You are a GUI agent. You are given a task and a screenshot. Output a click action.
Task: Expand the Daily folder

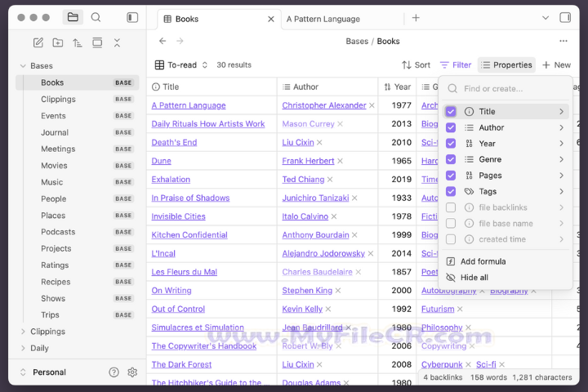(x=23, y=348)
